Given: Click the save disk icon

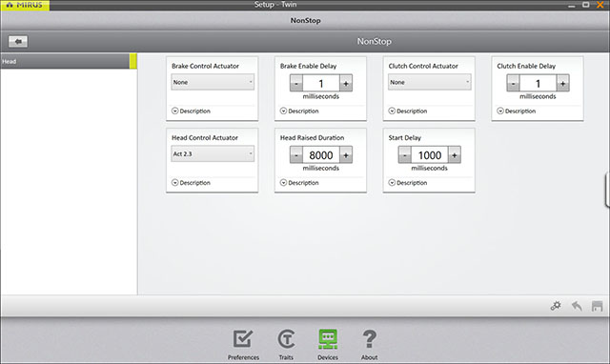Looking at the screenshot, I should click(598, 306).
